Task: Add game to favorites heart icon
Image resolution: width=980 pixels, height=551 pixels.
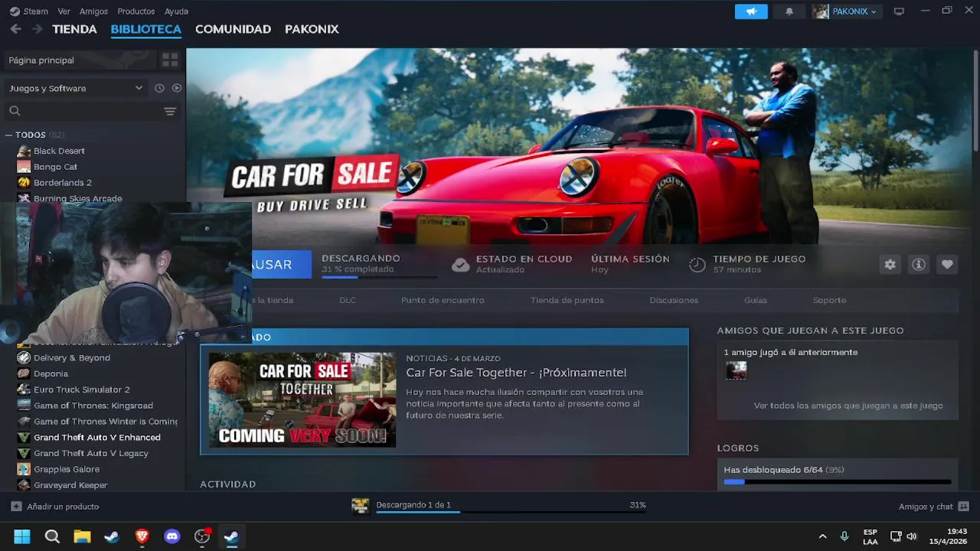Action: point(947,264)
